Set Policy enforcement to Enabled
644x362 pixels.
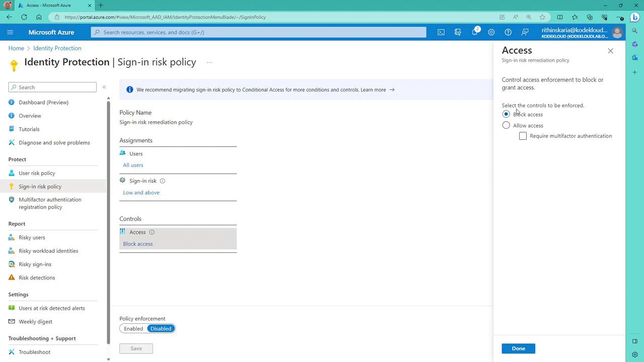133,329
